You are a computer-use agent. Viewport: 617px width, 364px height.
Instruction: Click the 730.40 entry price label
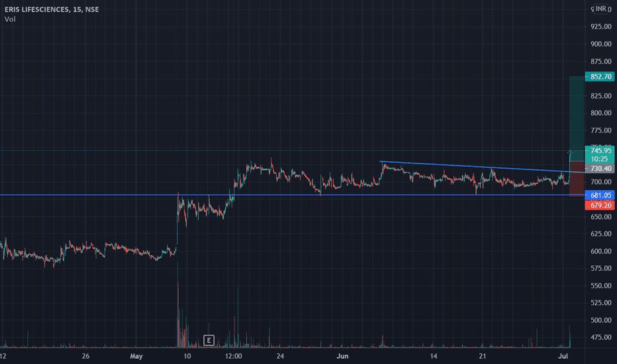coord(600,168)
